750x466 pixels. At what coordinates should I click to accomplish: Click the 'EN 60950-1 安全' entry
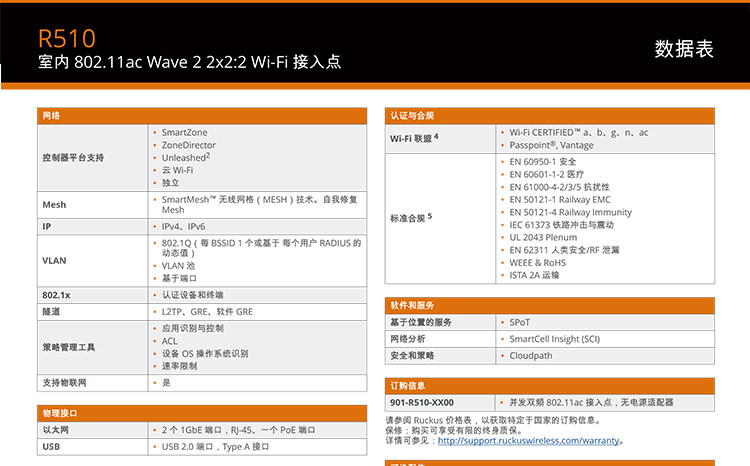542,162
